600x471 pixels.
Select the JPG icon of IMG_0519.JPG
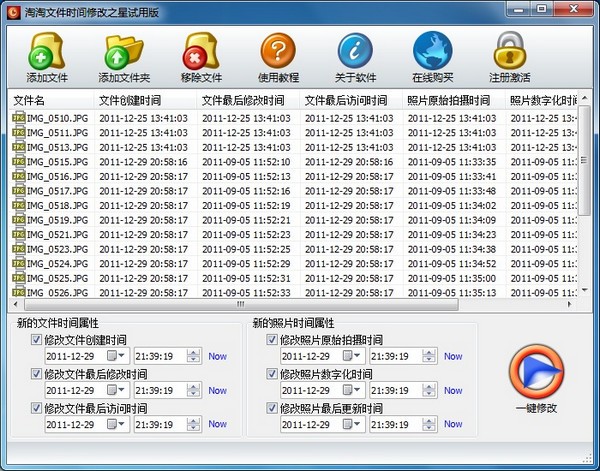click(19, 220)
